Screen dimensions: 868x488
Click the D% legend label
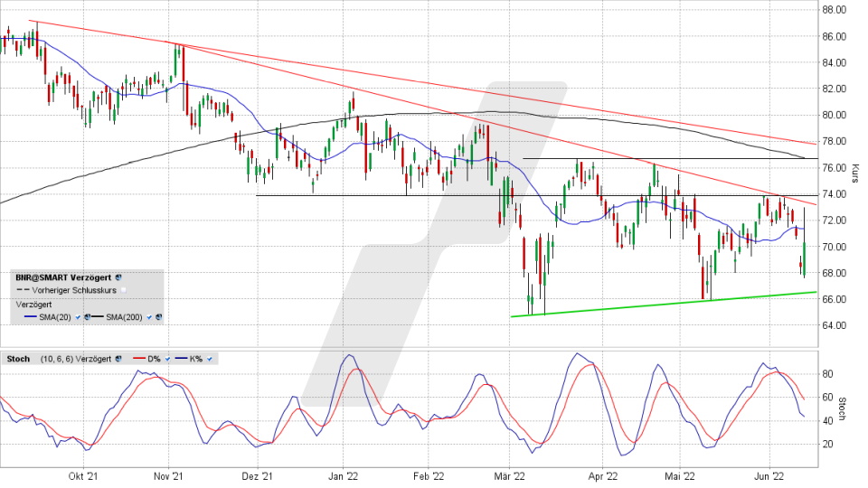pos(154,359)
